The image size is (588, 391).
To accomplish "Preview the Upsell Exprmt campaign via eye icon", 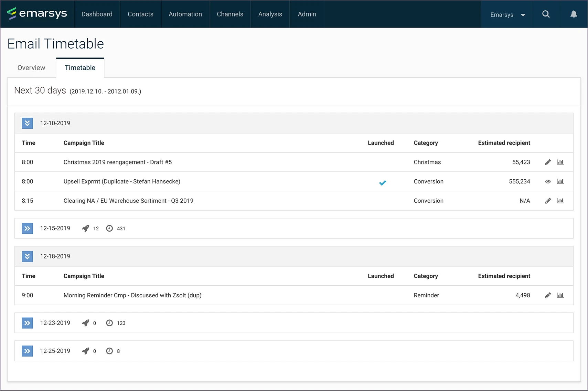I will tap(548, 181).
